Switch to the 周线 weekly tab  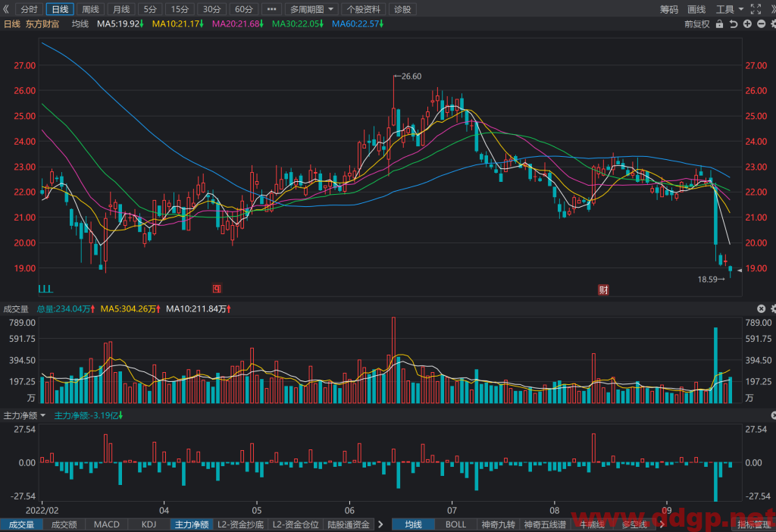pos(91,9)
